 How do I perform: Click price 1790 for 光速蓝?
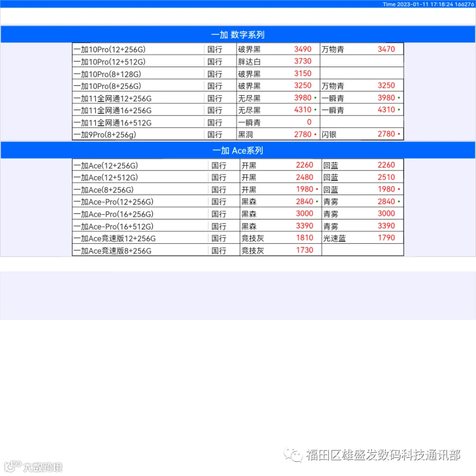pyautogui.click(x=386, y=237)
